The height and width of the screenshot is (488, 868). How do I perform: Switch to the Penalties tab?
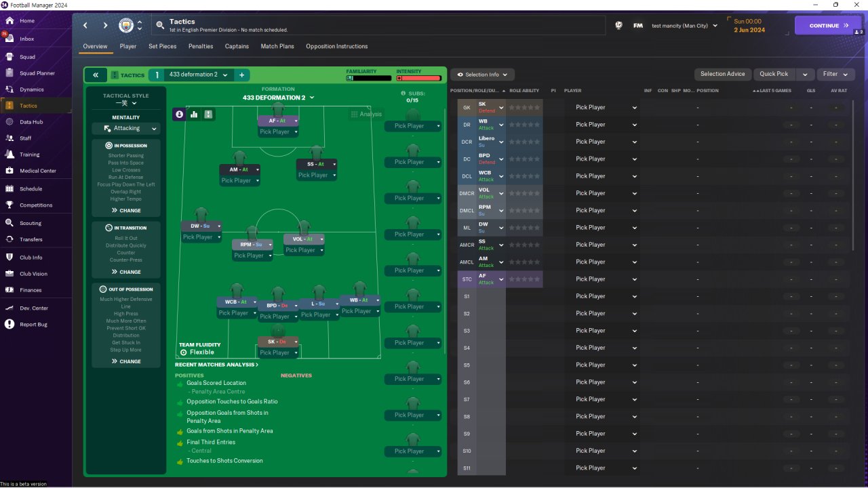pyautogui.click(x=201, y=46)
